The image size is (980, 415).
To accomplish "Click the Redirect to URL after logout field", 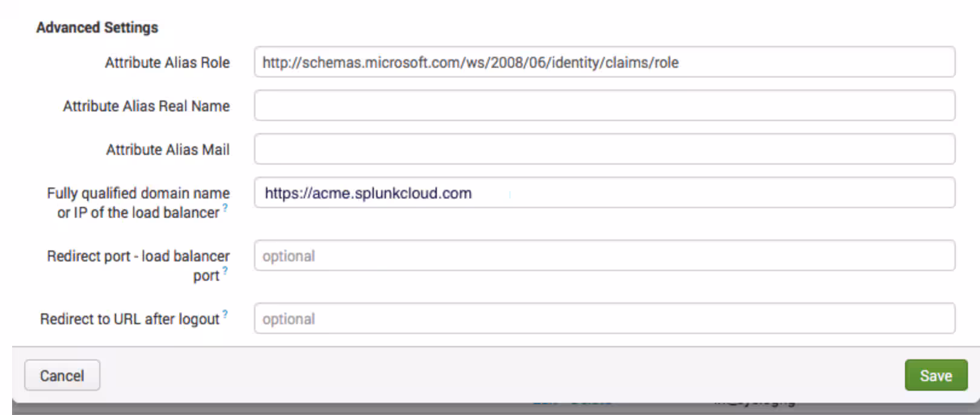I will [604, 319].
